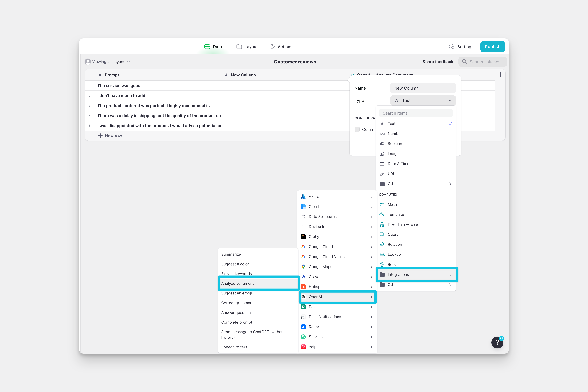This screenshot has width=588, height=392.
Task: Select the Hubspot integration icon
Action: (x=303, y=287)
